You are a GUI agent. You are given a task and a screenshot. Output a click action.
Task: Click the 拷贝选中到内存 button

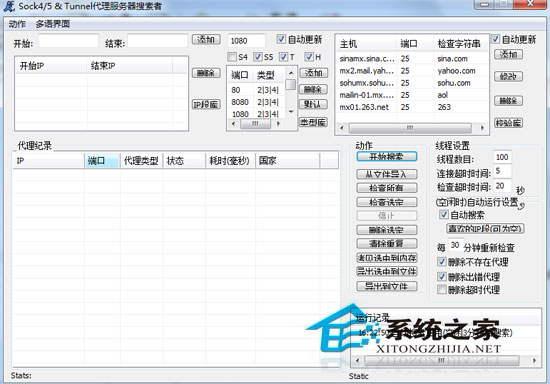point(387,258)
